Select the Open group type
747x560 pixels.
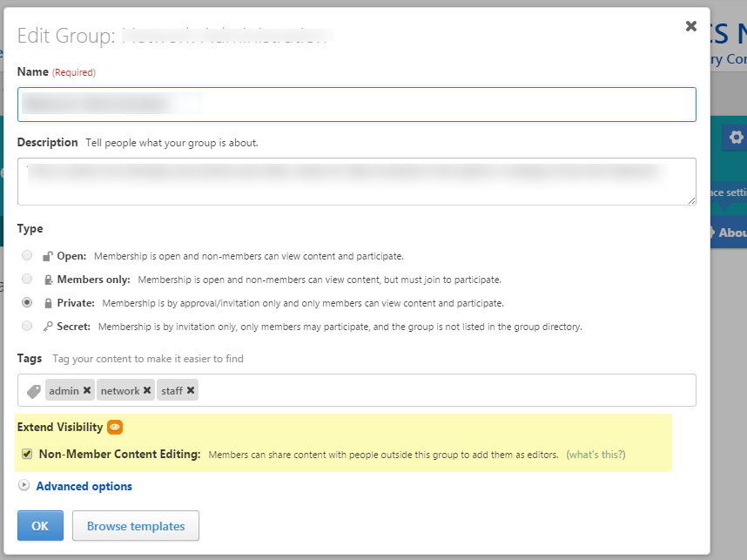click(27, 256)
